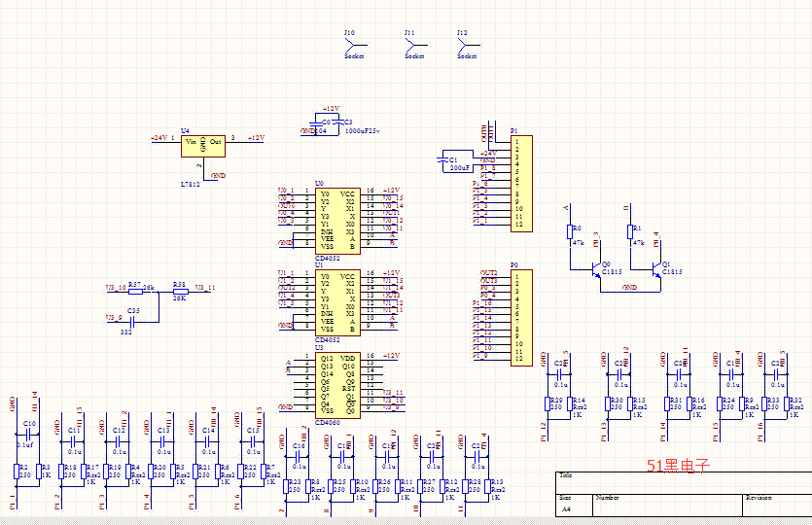
Task: Click the OUT2 net label at P0
Action: pos(488,273)
